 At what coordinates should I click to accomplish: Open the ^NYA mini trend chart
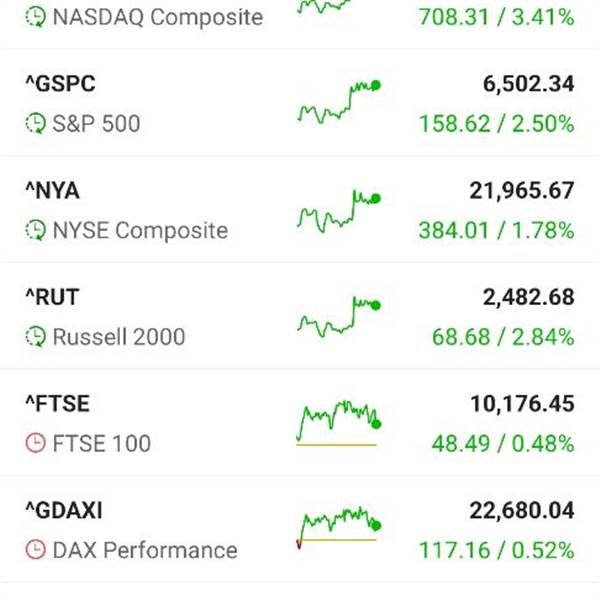pyautogui.click(x=338, y=210)
